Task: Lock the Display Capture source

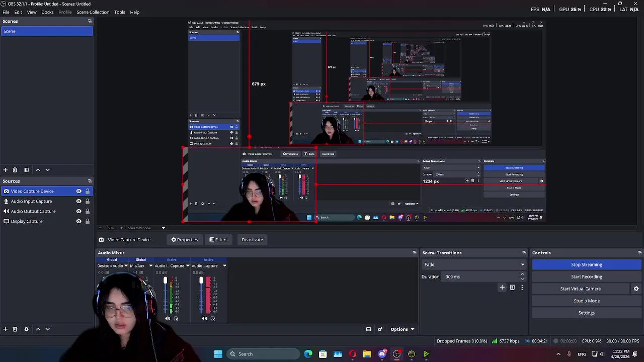Action: tap(87, 221)
